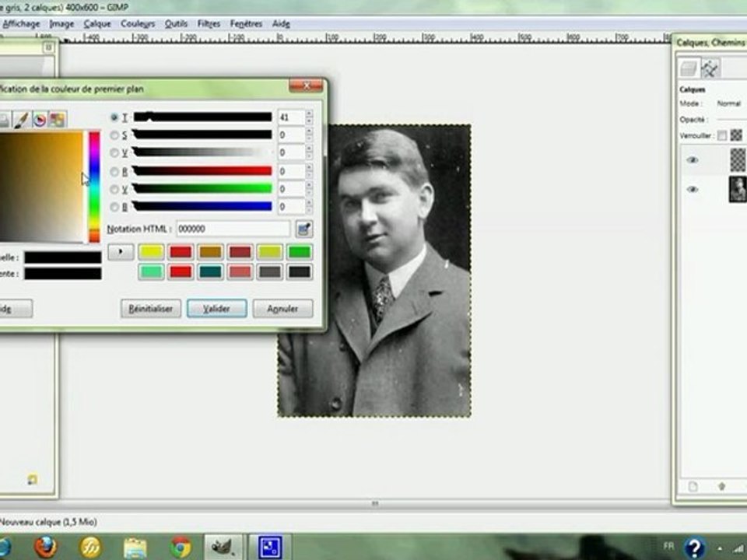Enable the Verrouiller lock pixels checkbox
747x560 pixels.
[x=722, y=135]
